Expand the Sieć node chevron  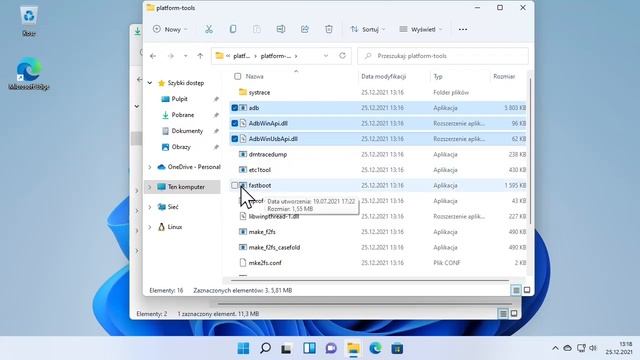click(150, 207)
